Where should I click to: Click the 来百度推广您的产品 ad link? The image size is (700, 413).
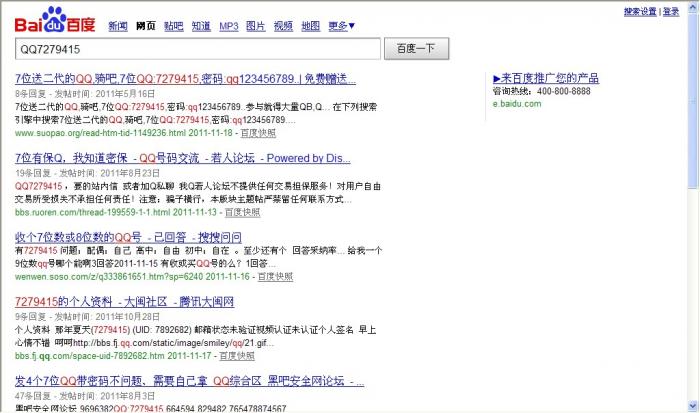coord(546,79)
